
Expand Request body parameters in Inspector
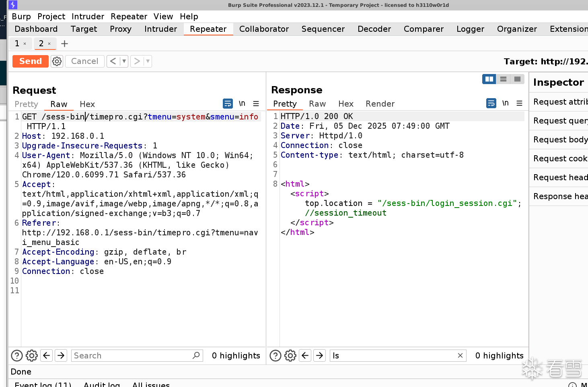click(559, 140)
